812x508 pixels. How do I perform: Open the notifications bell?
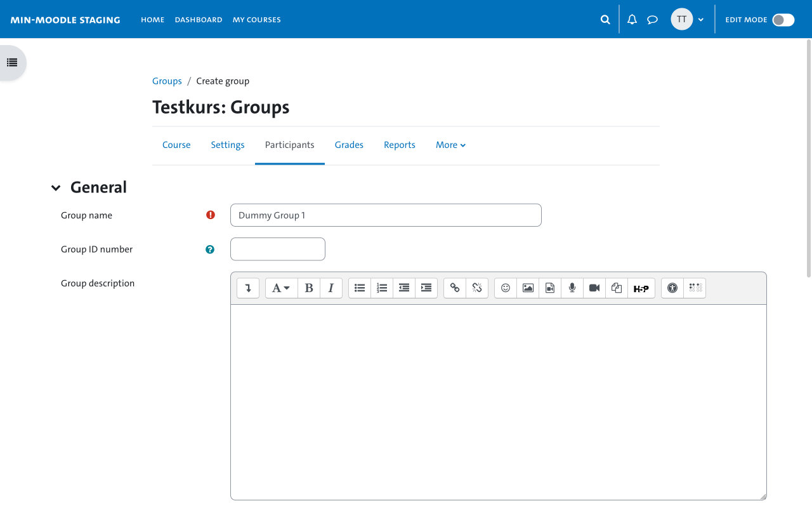[x=632, y=20]
